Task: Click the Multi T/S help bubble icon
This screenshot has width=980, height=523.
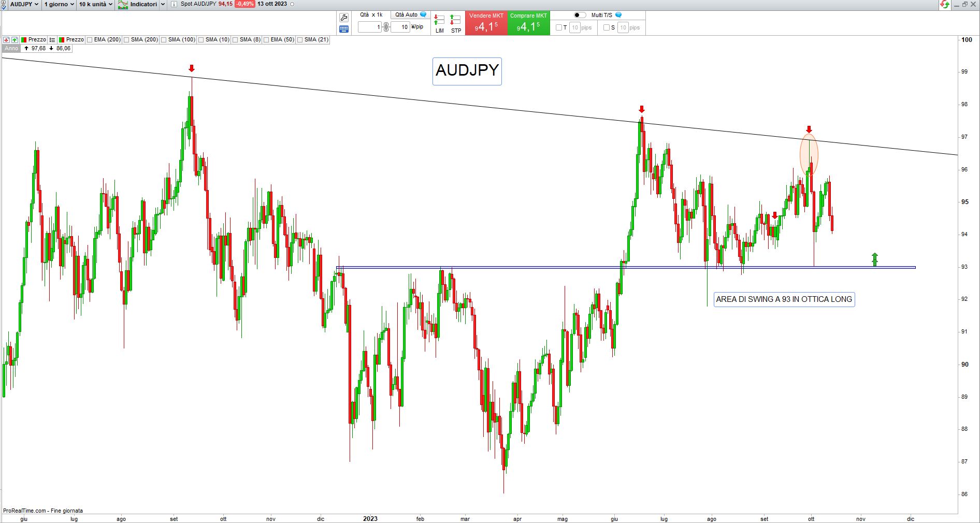Action: (x=618, y=15)
